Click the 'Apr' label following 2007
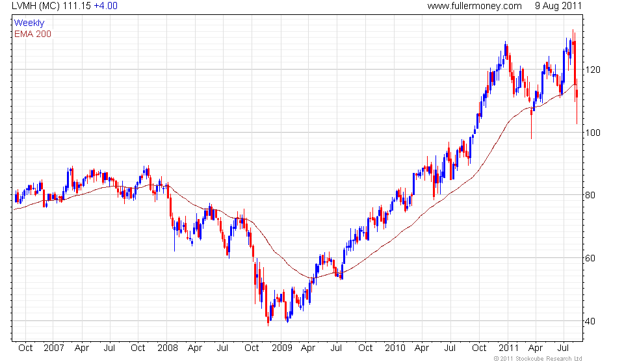The width and height of the screenshot is (637, 364). tap(82, 348)
